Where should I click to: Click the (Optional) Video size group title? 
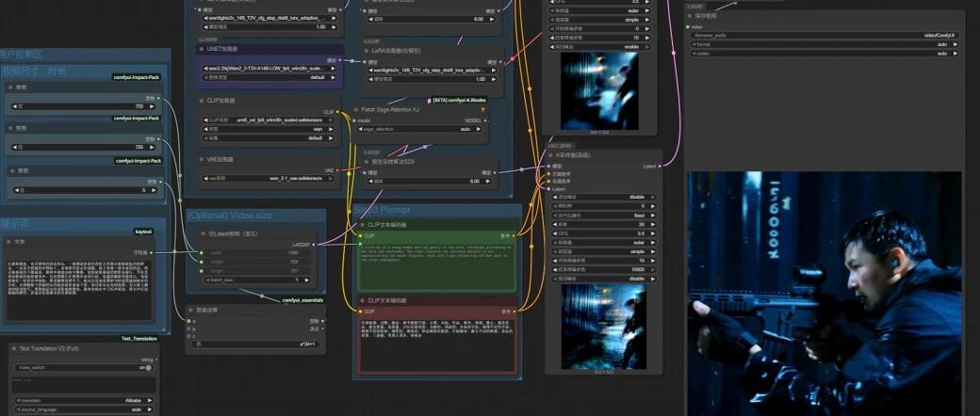point(229,216)
